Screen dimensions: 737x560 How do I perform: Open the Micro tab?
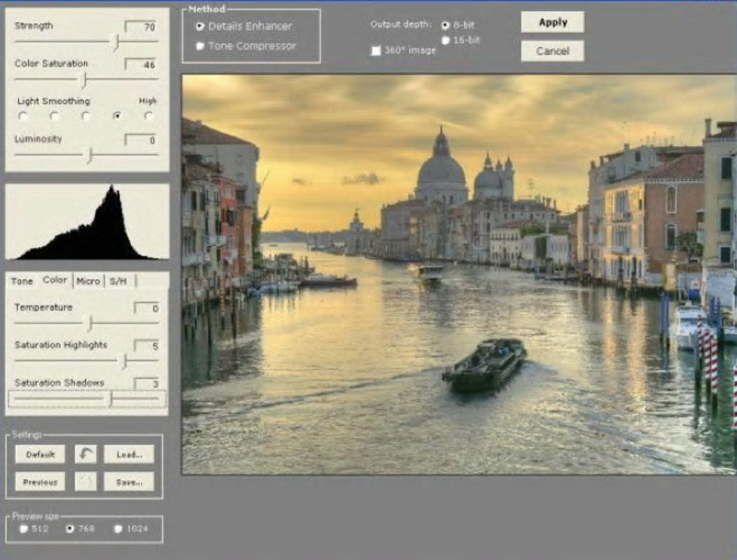tap(88, 281)
